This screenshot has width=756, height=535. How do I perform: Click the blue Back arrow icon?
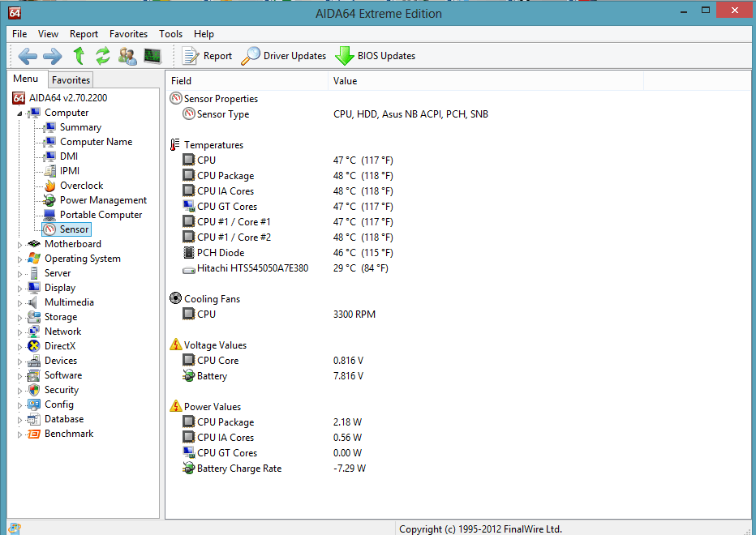[x=28, y=56]
